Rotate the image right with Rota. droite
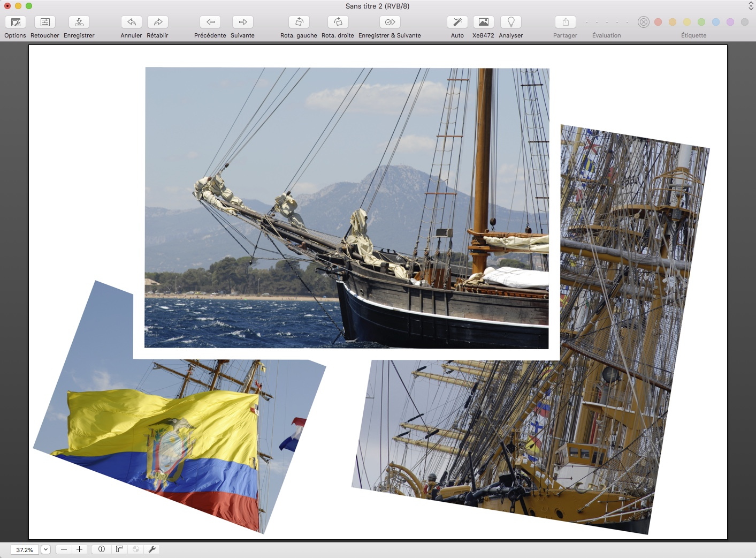The width and height of the screenshot is (756, 558). pos(338,22)
